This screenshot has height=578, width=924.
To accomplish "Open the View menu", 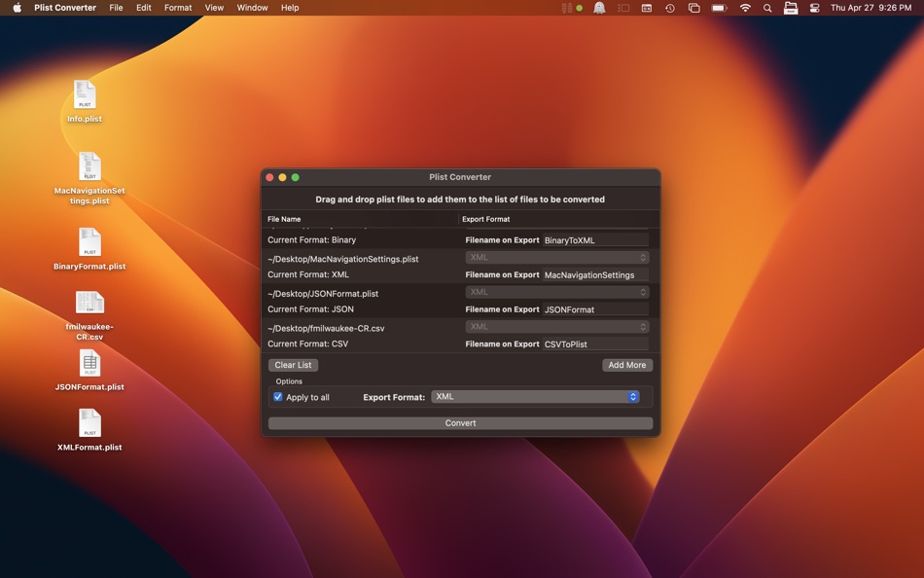I will (214, 8).
